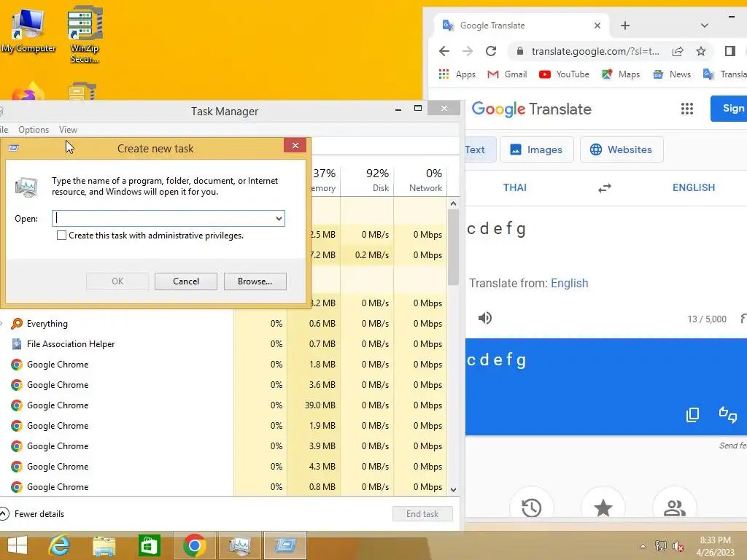Screen dimensions: 747x560
Task: Copy translation to clipboard
Action: [x=693, y=415]
